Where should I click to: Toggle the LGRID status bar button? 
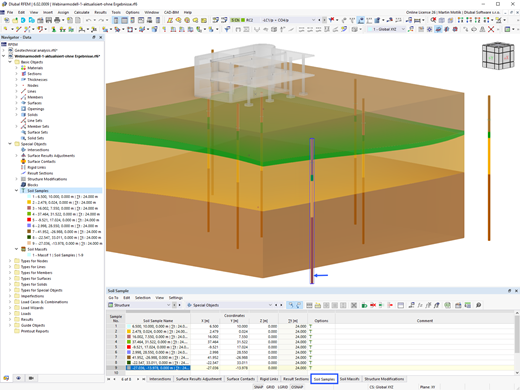click(x=283, y=387)
